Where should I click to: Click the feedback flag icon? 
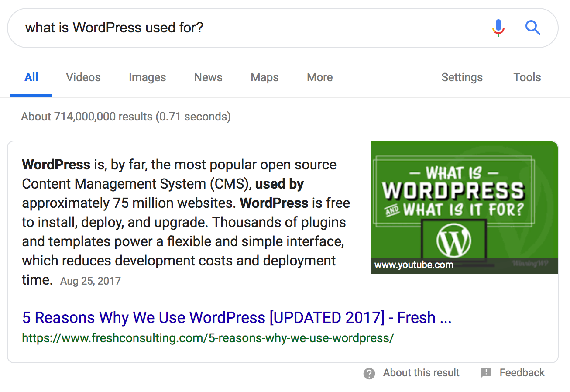pyautogui.click(x=486, y=373)
